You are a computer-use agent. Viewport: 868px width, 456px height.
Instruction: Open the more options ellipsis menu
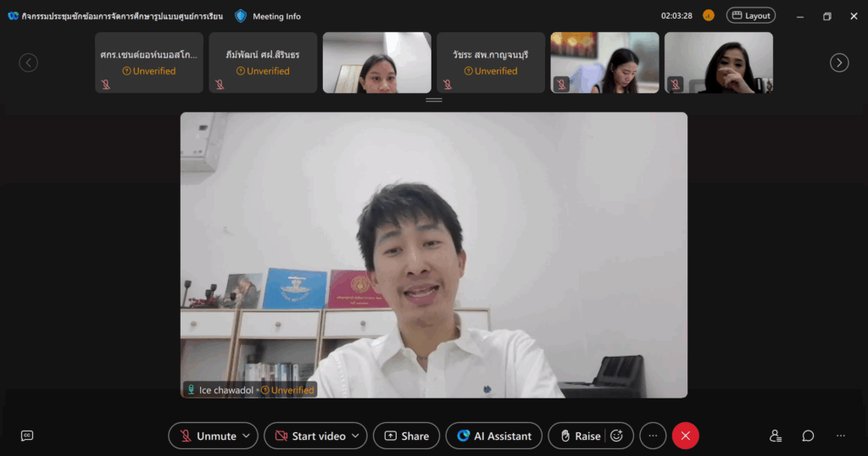point(653,436)
